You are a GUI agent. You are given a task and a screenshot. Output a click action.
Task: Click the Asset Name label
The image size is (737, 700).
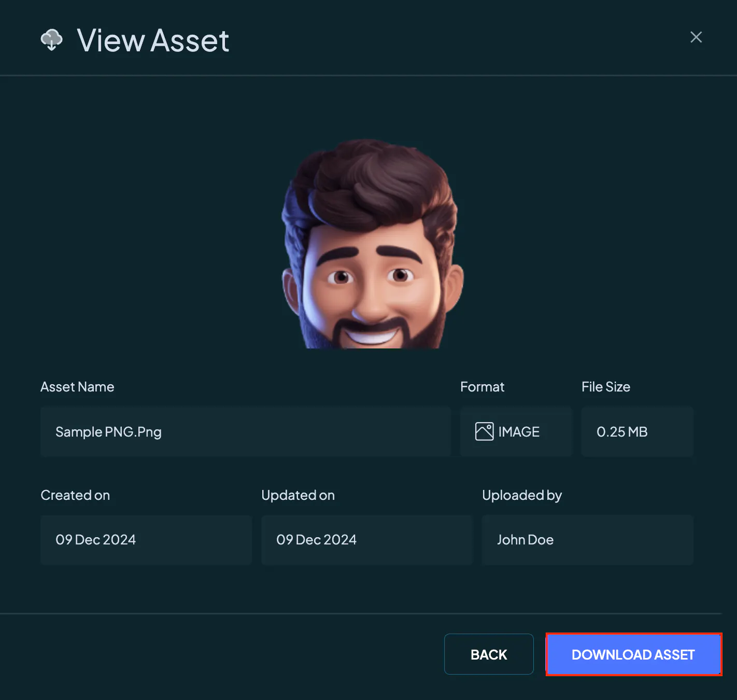click(x=77, y=387)
